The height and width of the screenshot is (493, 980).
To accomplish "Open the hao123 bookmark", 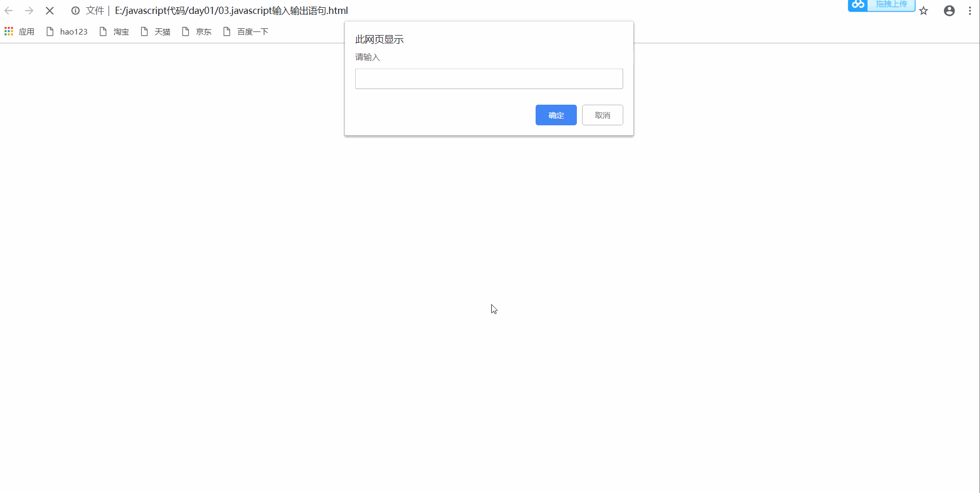I will pyautogui.click(x=67, y=31).
